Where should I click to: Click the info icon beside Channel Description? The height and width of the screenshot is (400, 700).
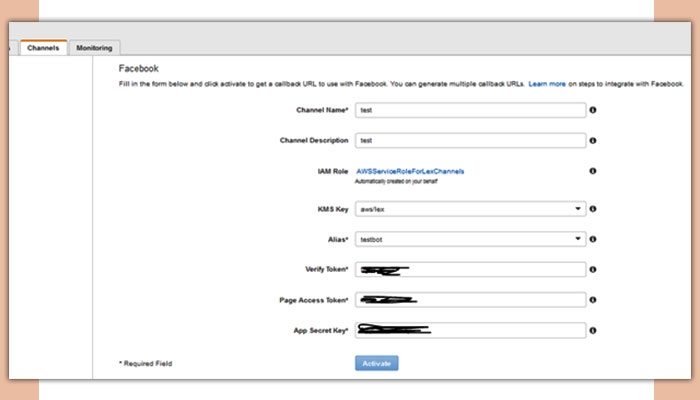[593, 141]
